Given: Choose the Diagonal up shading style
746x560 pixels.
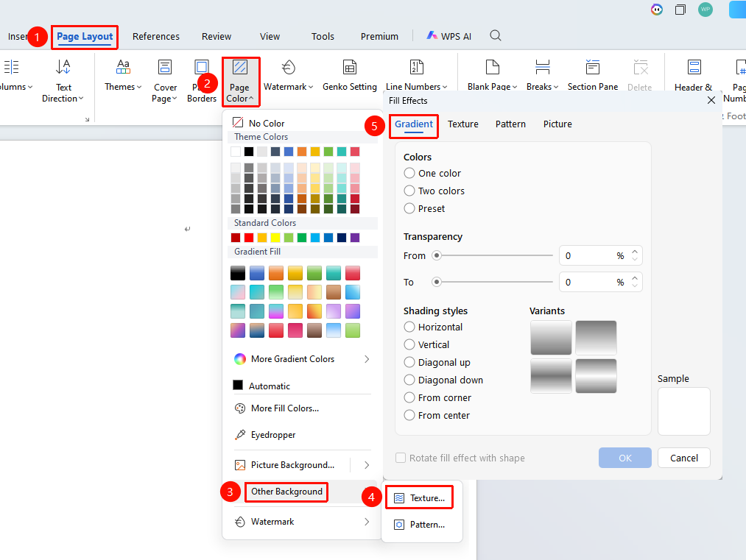Looking at the screenshot, I should [x=409, y=362].
